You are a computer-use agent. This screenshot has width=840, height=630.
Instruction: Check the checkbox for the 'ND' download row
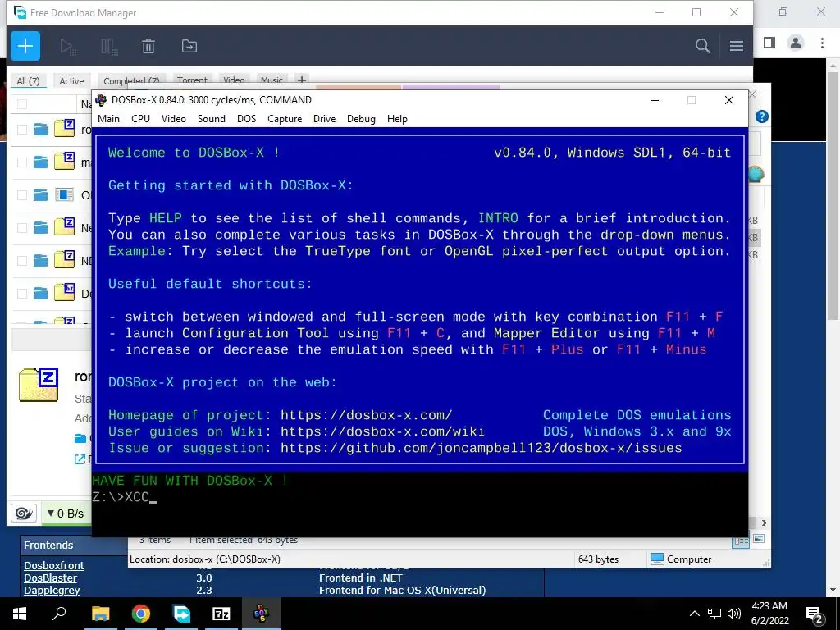coord(22,260)
